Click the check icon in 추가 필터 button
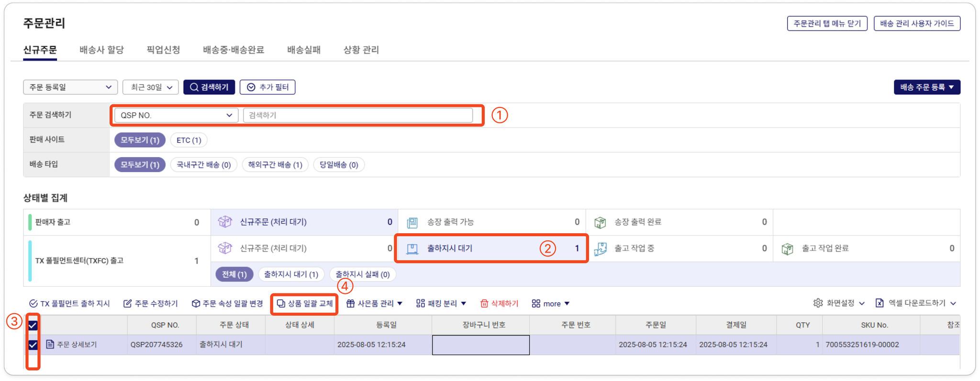980x381 pixels. pyautogui.click(x=251, y=87)
